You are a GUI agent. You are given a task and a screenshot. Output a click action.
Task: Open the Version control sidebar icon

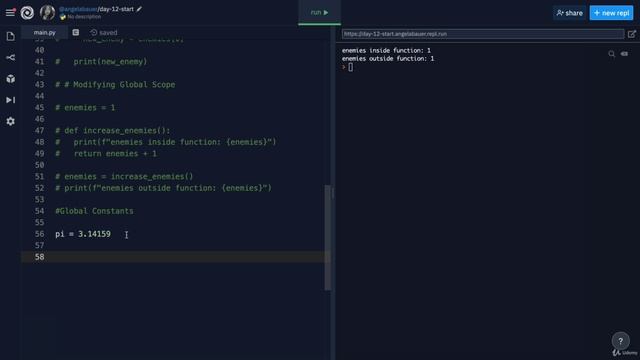coord(11,58)
